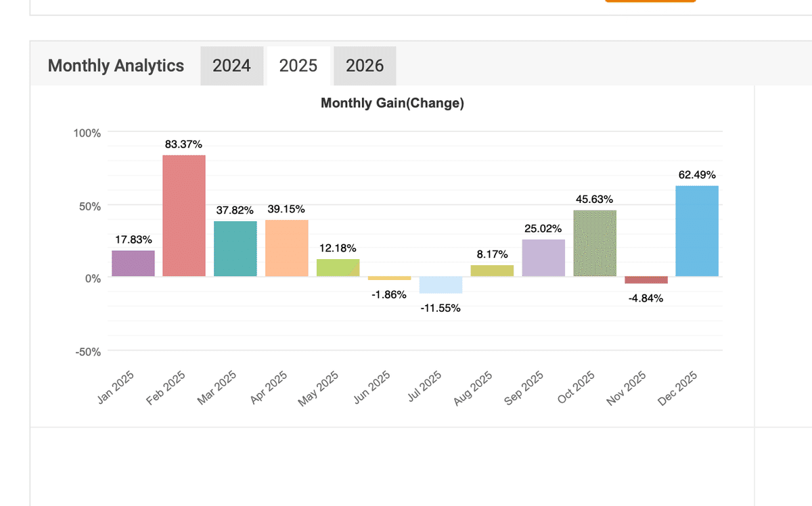The image size is (812, 506).
Task: Click the 83.37% value label
Action: tap(183, 144)
